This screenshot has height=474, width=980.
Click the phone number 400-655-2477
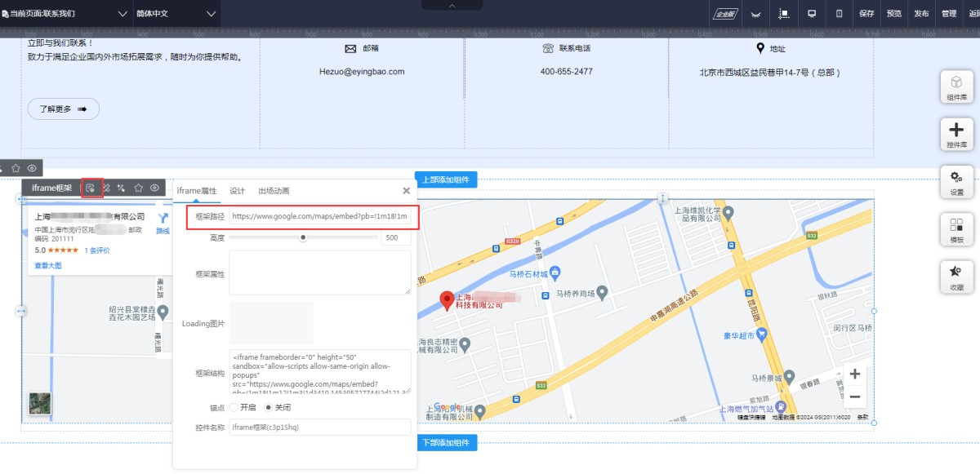pyautogui.click(x=567, y=72)
